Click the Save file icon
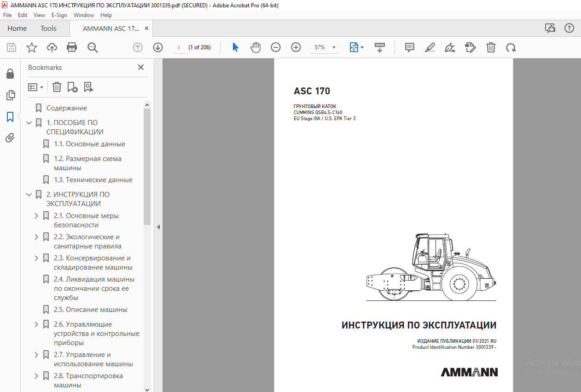This screenshot has height=392, width=581. 12,47
